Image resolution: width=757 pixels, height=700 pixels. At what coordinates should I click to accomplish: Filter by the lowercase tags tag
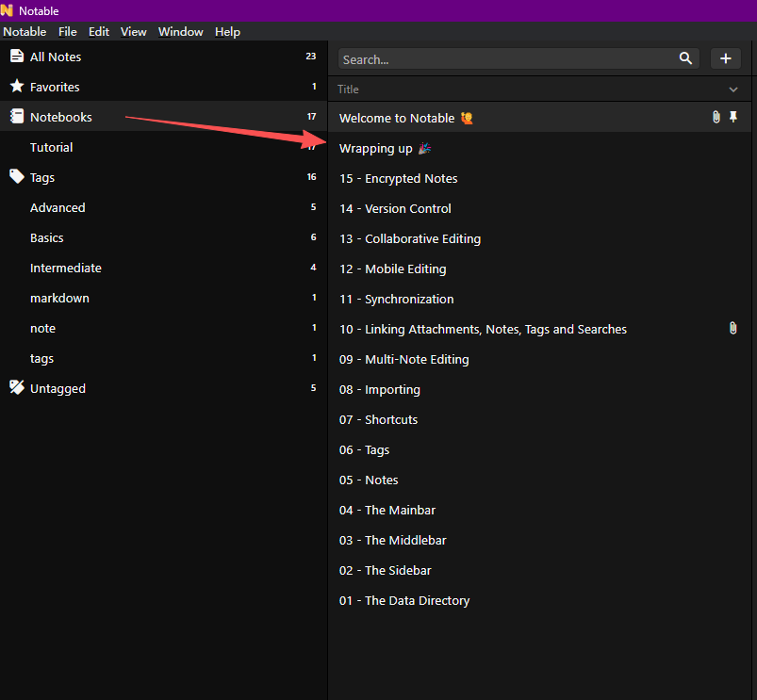tap(164, 358)
